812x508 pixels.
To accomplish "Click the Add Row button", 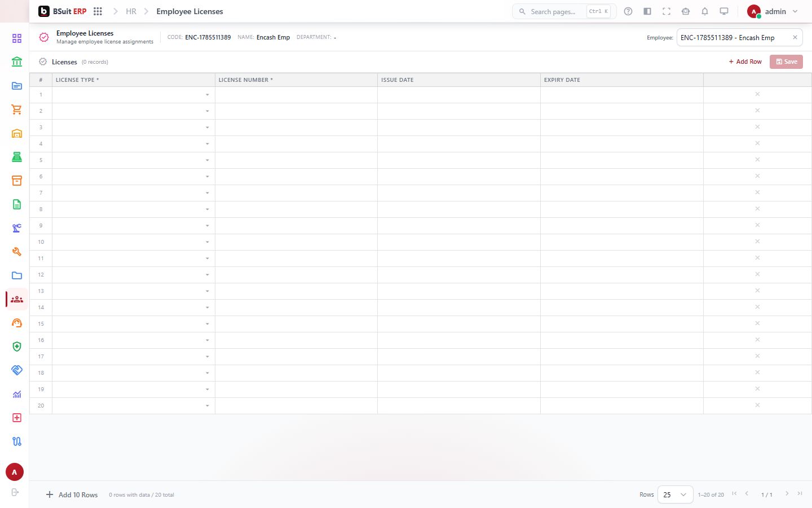I will (x=745, y=62).
